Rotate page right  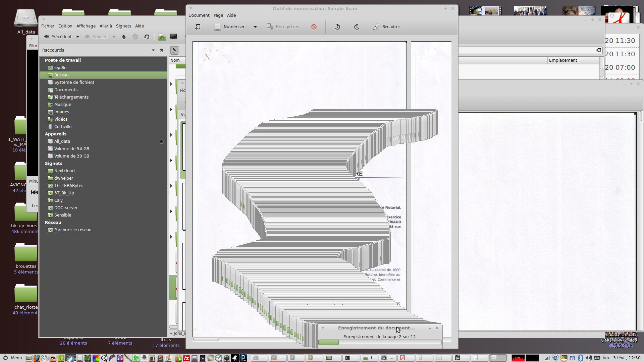coord(357,27)
